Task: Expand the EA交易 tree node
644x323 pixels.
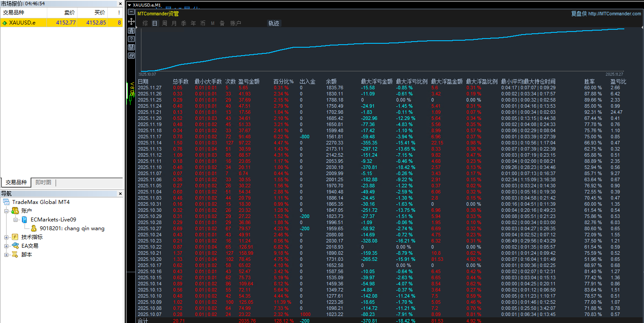Action: (x=7, y=246)
